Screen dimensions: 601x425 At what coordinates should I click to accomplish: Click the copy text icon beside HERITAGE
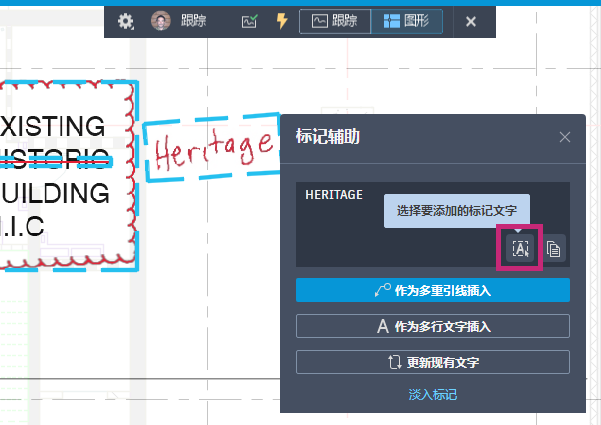tap(554, 249)
